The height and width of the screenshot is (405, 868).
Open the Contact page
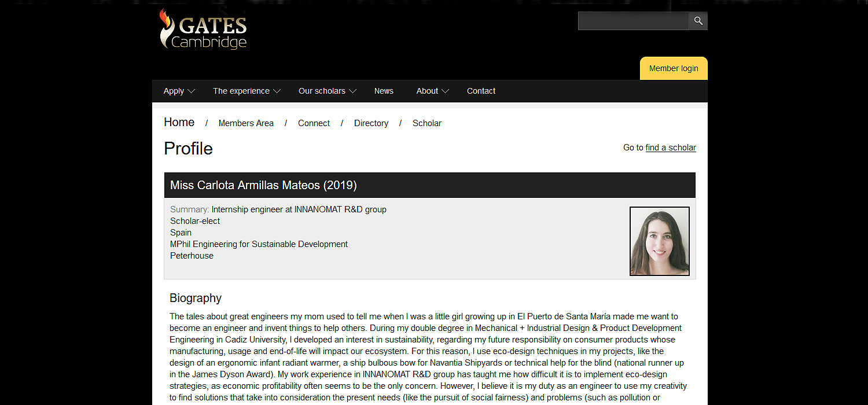[x=481, y=91]
